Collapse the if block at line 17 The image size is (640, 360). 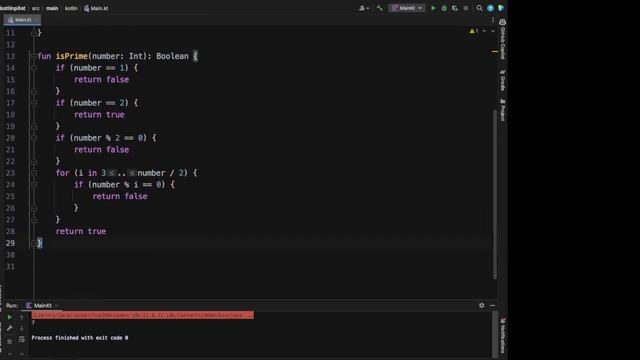click(34, 103)
